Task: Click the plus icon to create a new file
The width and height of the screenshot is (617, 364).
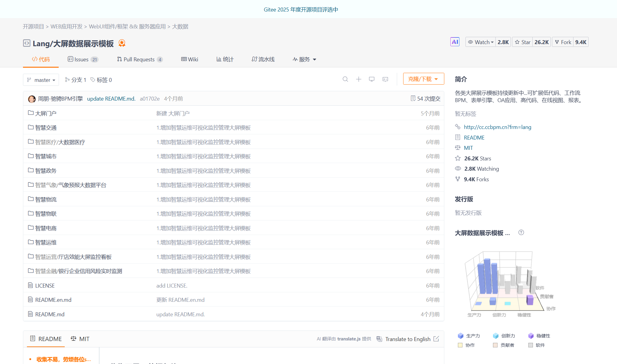Action: pos(359,79)
